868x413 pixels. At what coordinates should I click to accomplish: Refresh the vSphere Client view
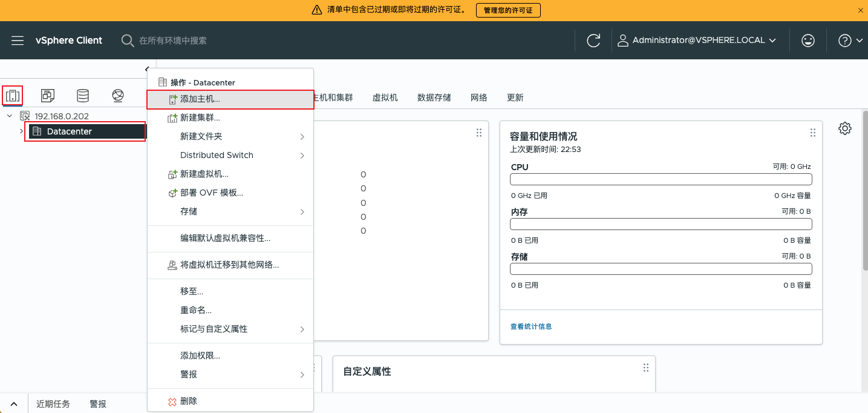593,41
